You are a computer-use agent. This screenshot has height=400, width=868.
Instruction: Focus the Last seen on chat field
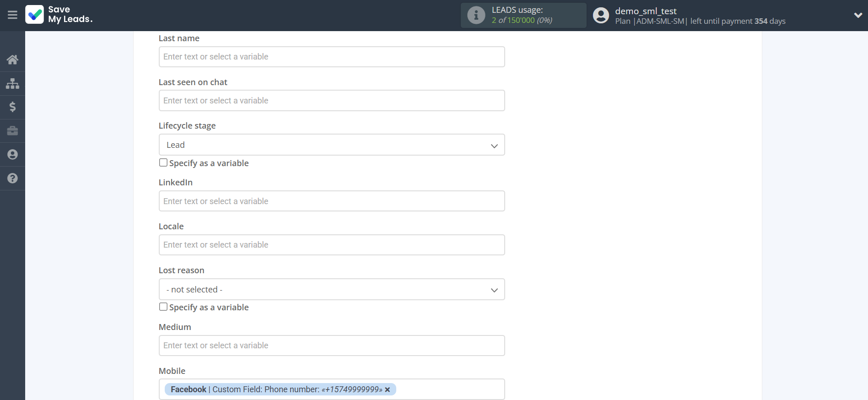[331, 101]
